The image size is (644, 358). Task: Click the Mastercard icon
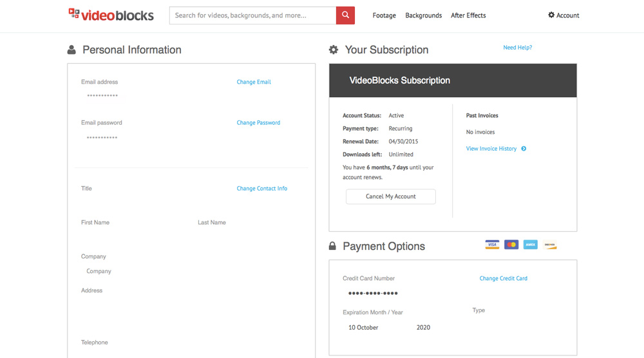(x=511, y=245)
